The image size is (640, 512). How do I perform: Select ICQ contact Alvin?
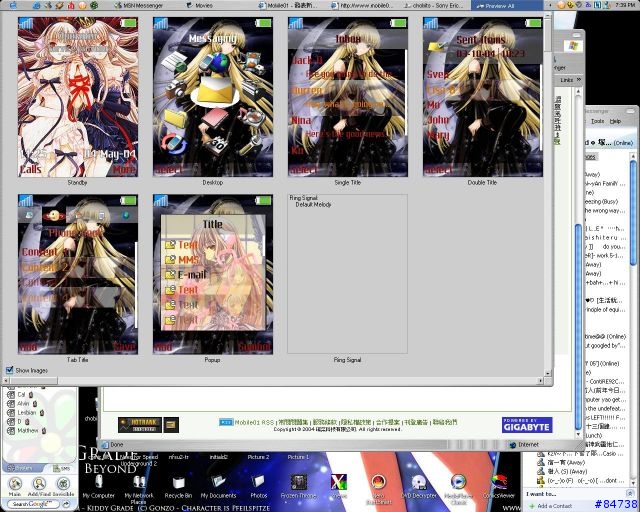[x=22, y=403]
